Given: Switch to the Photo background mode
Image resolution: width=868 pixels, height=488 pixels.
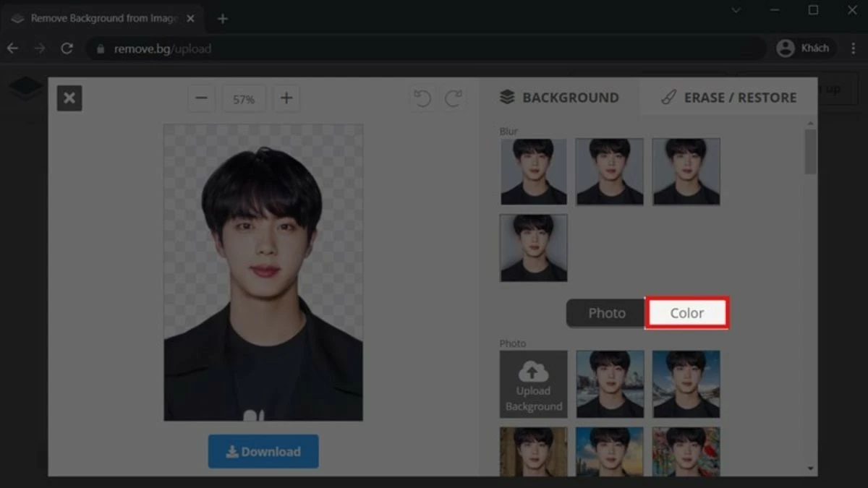Looking at the screenshot, I should coord(606,312).
